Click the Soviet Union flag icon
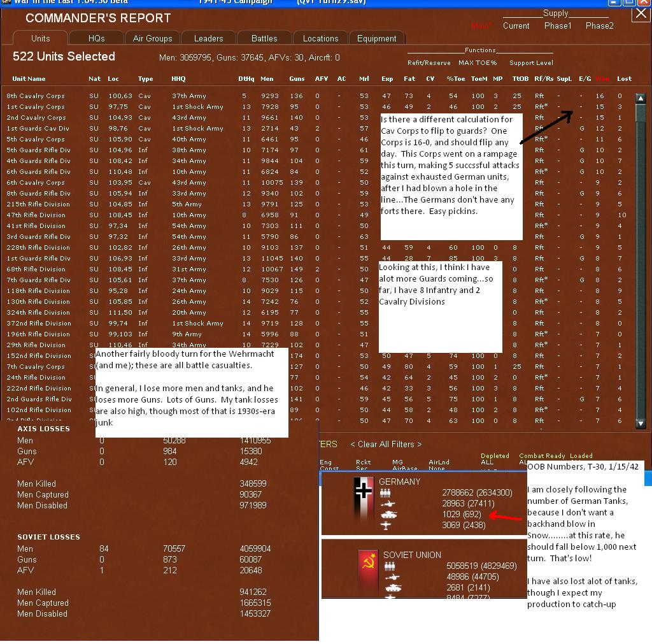Screen dimensions: 652x644 tap(368, 573)
